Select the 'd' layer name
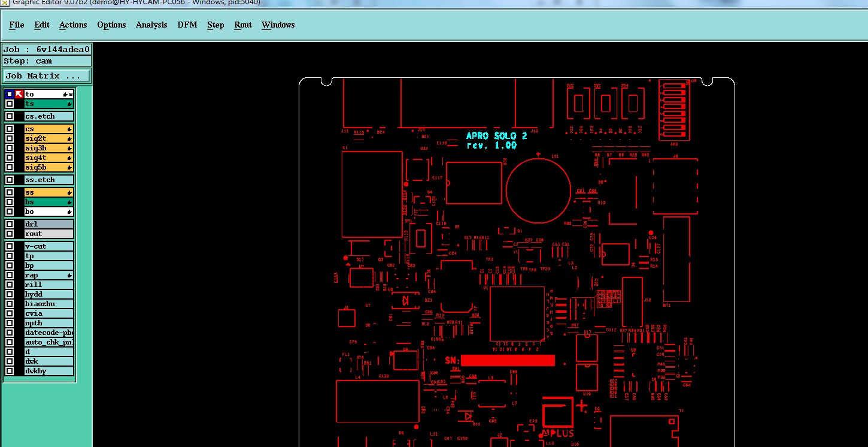The width and height of the screenshot is (868, 447). click(49, 352)
